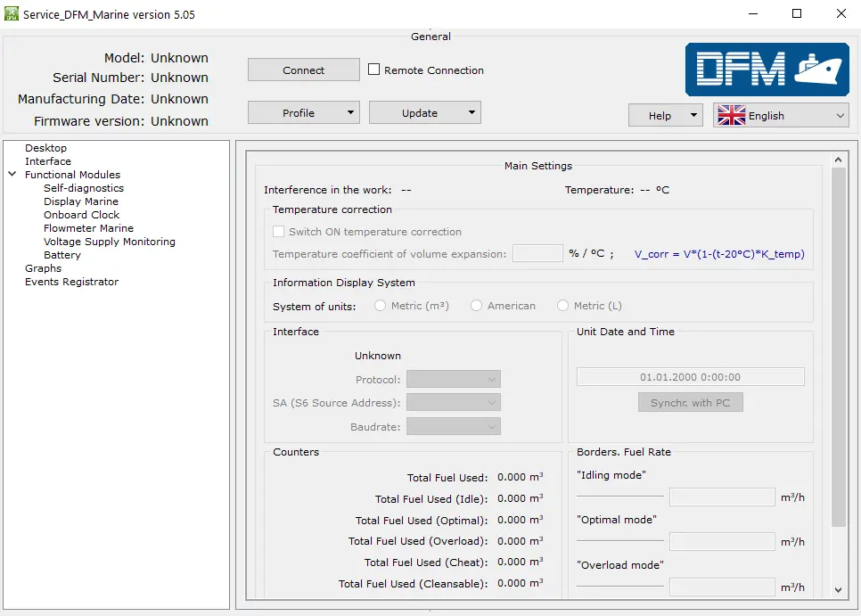Click the application icon in title bar
This screenshot has height=616, width=861.
pyautogui.click(x=12, y=14)
